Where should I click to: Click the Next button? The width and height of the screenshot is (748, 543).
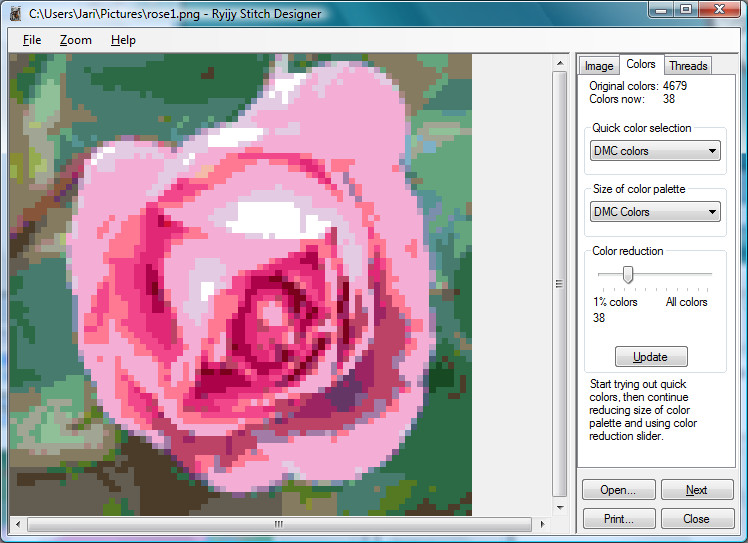coord(696,490)
